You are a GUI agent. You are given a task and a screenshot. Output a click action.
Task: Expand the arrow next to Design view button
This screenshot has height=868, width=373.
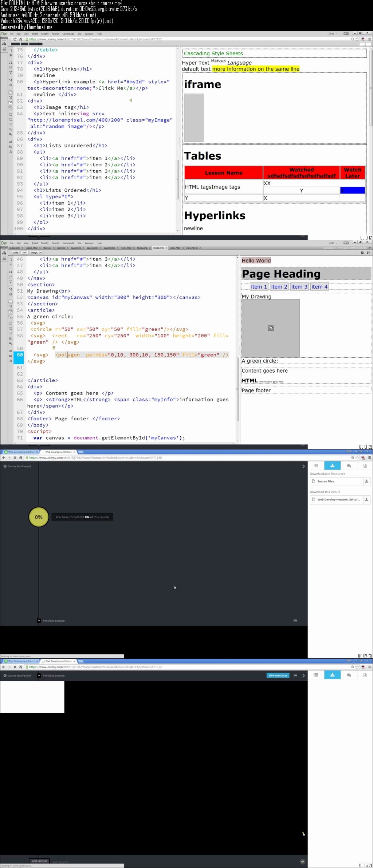[x=41, y=253]
